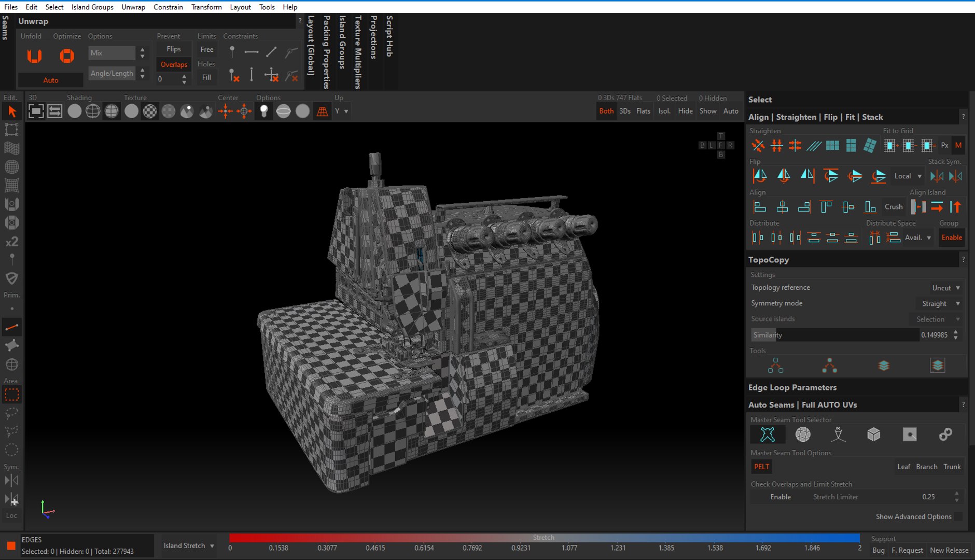Toggle Fill holes option
This screenshot has width=975, height=560.
(206, 77)
